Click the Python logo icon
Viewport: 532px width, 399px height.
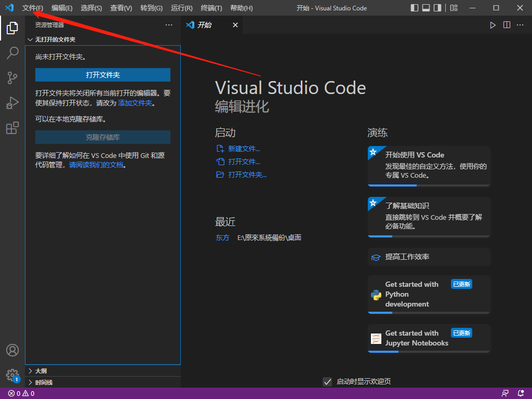click(x=376, y=295)
